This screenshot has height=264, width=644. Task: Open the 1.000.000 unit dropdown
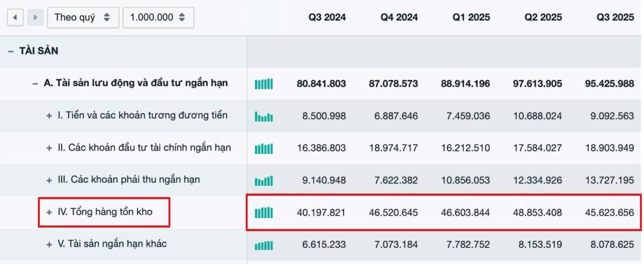pos(158,17)
